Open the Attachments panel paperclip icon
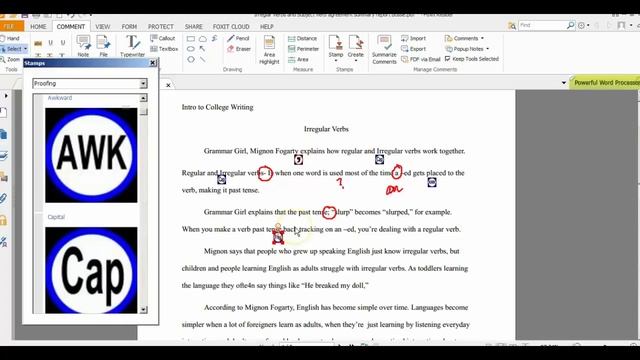 pyautogui.click(x=3, y=199)
